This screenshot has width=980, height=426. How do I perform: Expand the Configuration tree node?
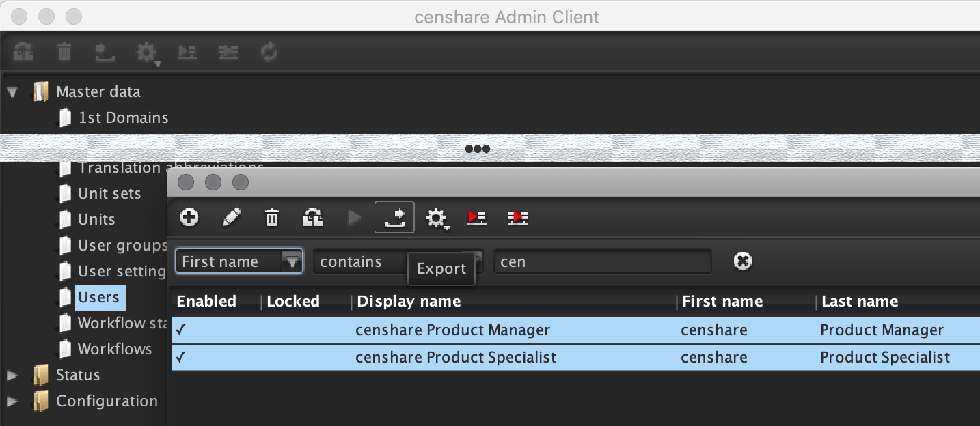[x=12, y=401]
